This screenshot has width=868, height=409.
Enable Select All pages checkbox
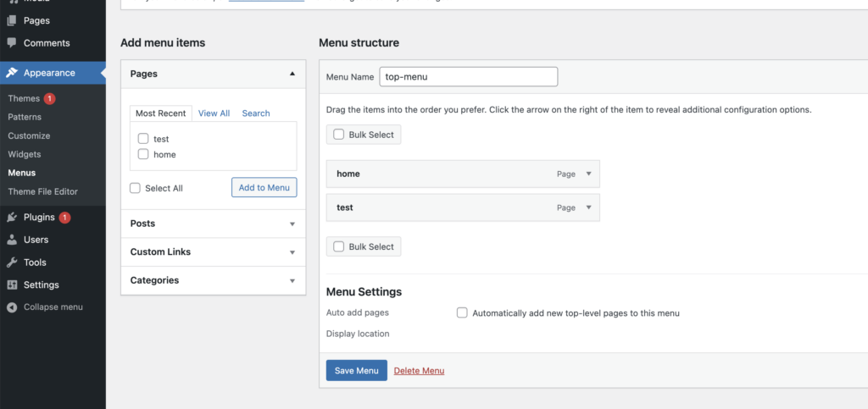pyautogui.click(x=136, y=188)
